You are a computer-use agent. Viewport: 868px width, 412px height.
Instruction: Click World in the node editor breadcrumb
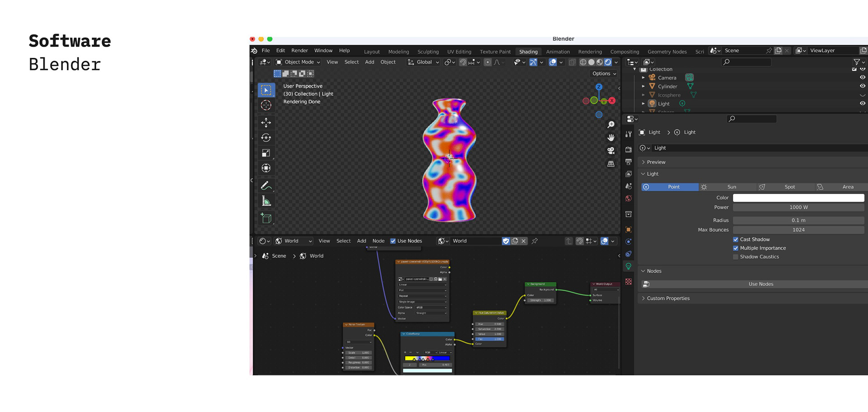tap(316, 256)
